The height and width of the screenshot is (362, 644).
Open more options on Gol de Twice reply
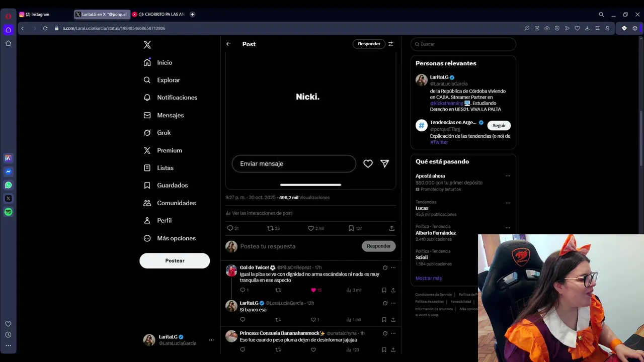(393, 267)
